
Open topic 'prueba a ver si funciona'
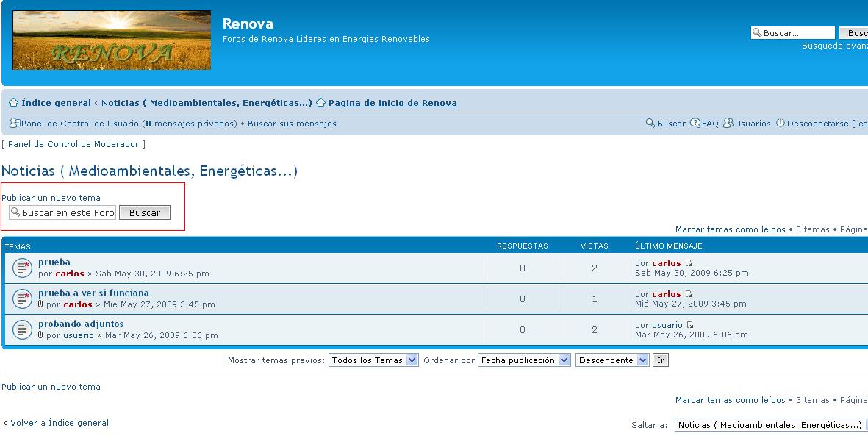click(93, 293)
